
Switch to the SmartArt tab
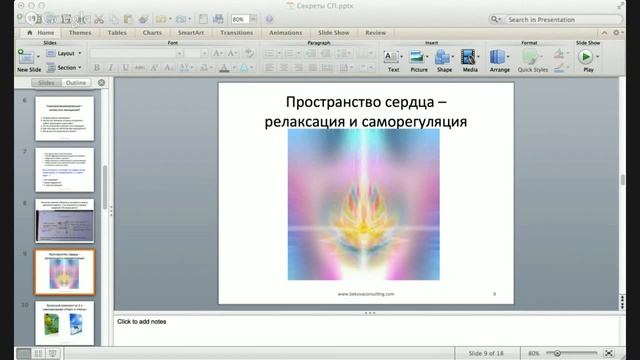191,33
